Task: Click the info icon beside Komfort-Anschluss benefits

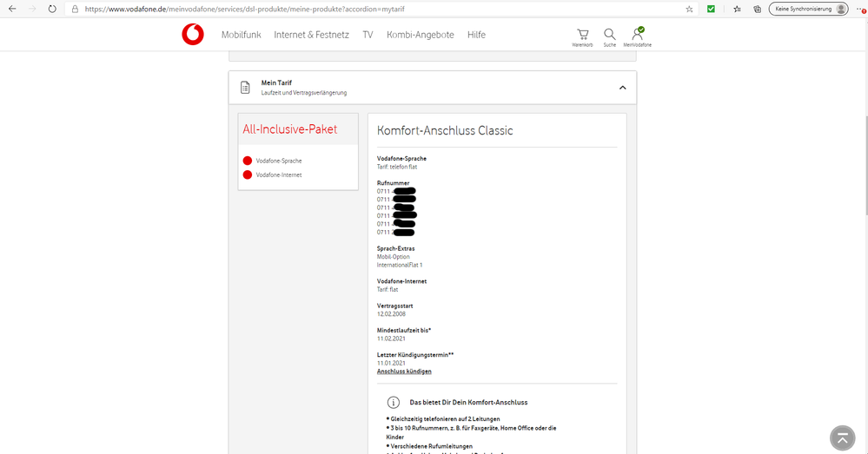Action: (393, 403)
